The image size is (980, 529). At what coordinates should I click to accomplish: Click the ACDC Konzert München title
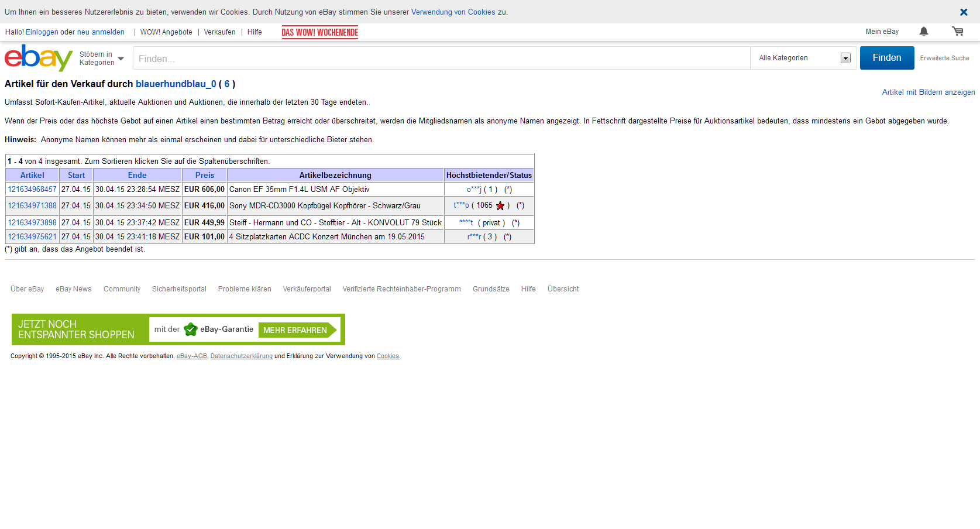[327, 237]
